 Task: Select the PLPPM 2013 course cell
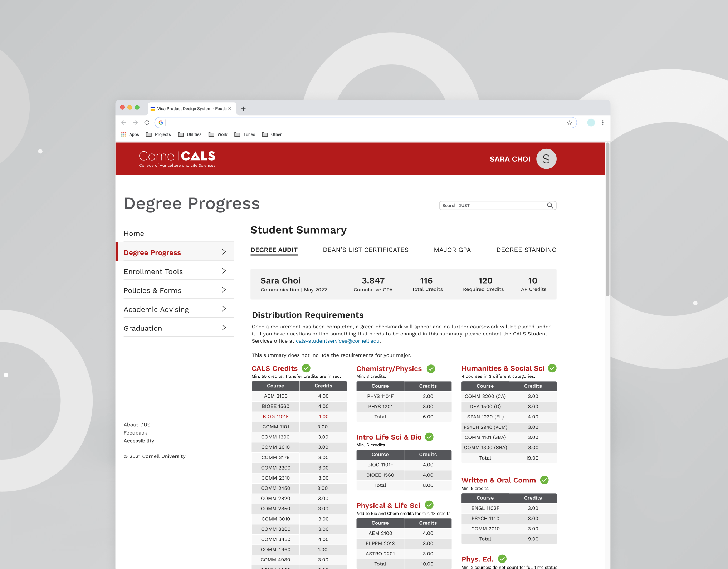(x=380, y=544)
